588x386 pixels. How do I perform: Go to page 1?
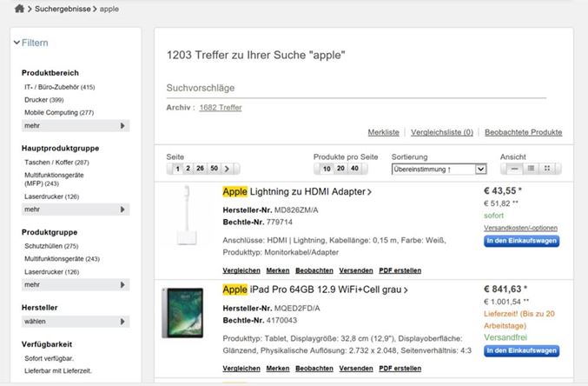[178, 169]
